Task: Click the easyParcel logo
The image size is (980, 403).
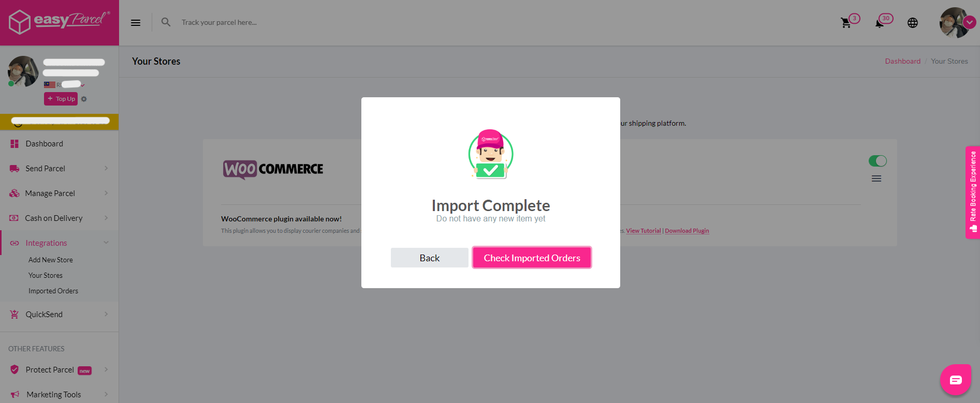Action: pos(59,22)
